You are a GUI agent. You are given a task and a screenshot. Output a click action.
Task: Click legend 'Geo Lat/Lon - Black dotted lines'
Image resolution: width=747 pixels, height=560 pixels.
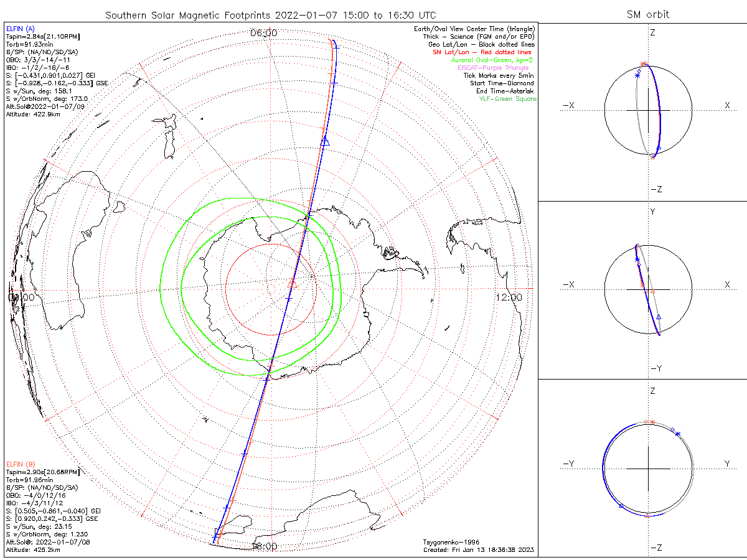point(481,45)
